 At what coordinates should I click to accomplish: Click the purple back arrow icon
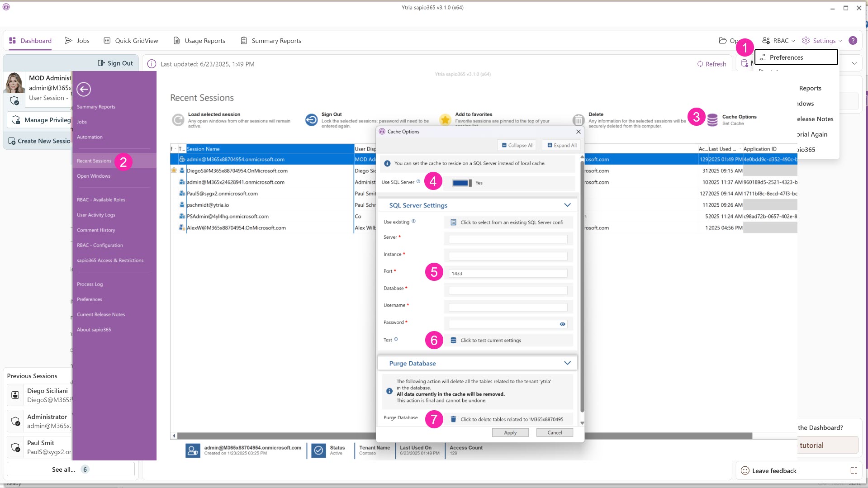click(x=84, y=89)
